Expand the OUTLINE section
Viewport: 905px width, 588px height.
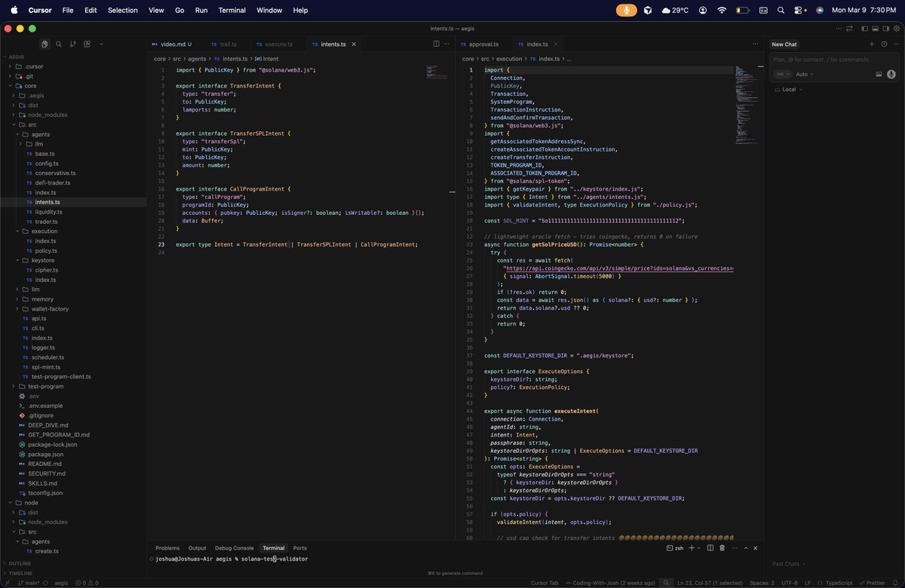[x=20, y=563]
